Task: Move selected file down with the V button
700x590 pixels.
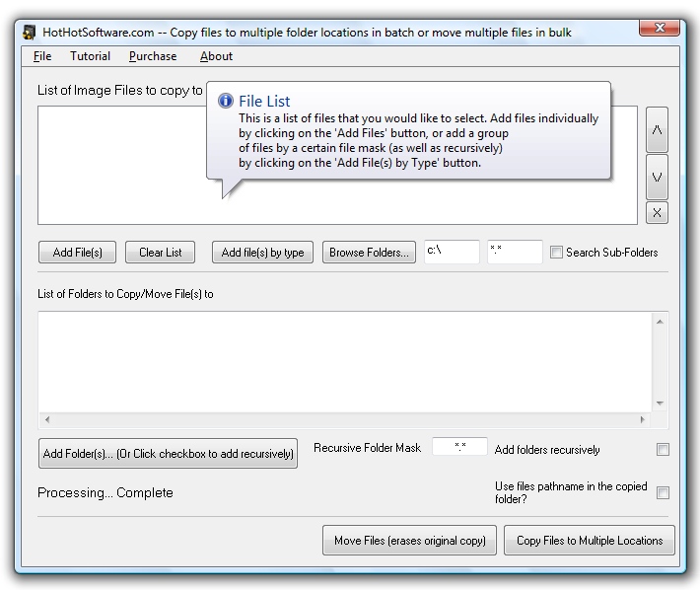Action: tap(657, 177)
